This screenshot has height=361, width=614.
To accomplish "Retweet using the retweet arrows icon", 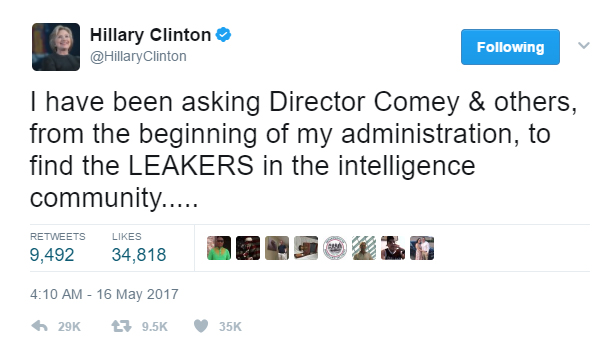I will coord(121,326).
